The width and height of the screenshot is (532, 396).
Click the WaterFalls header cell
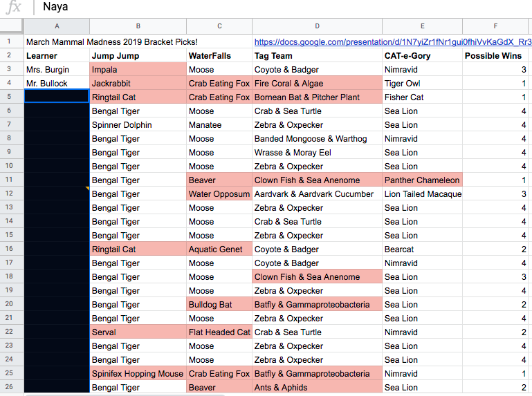pyautogui.click(x=219, y=55)
